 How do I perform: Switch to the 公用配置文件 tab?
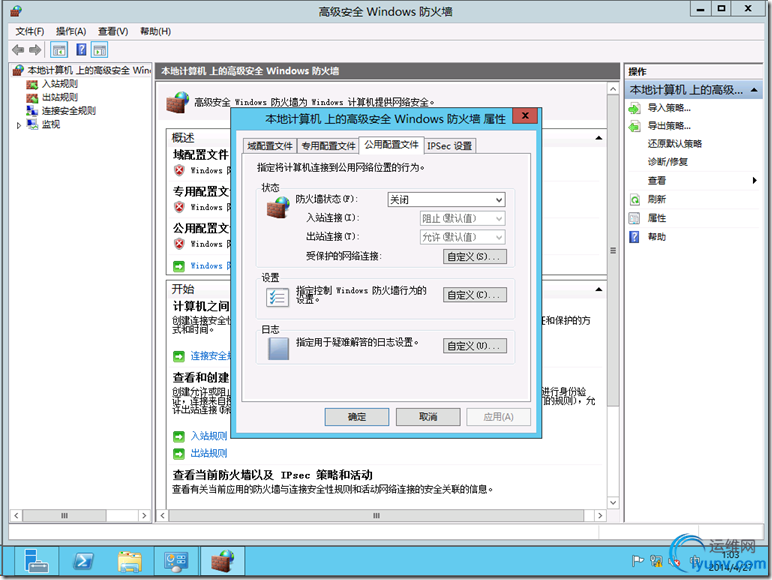[x=391, y=145]
